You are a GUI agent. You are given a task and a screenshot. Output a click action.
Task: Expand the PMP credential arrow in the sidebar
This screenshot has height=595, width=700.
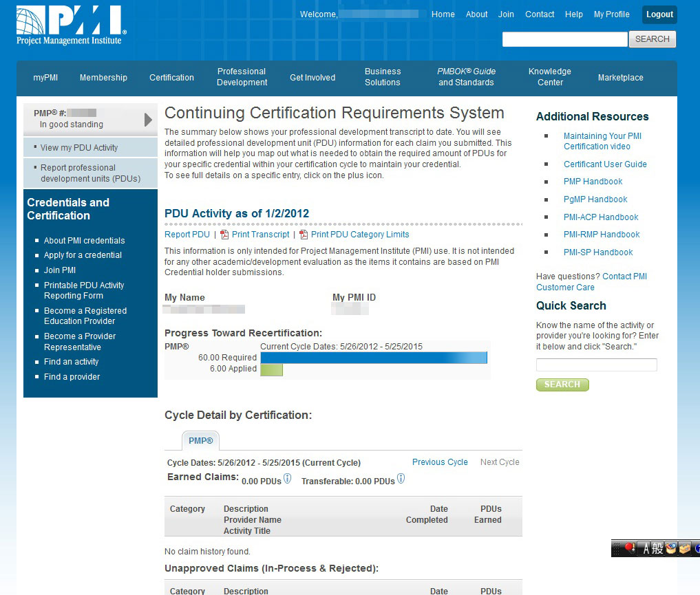point(148,120)
